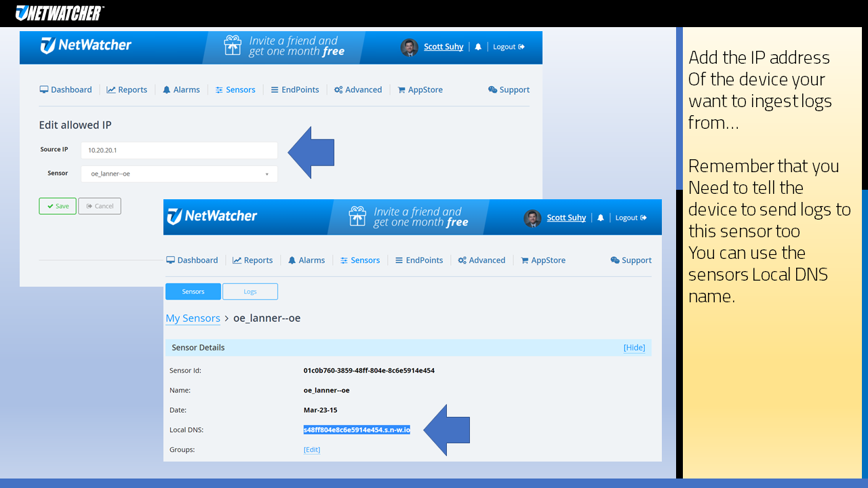This screenshot has height=488, width=868.
Task: Click the notification bell in the lower window
Action: click(600, 217)
